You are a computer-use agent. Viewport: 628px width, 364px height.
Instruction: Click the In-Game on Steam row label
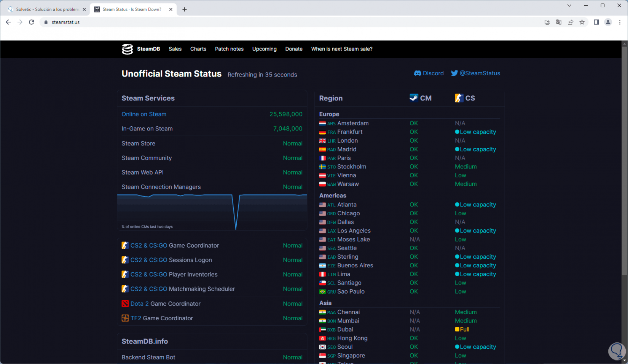click(x=147, y=129)
